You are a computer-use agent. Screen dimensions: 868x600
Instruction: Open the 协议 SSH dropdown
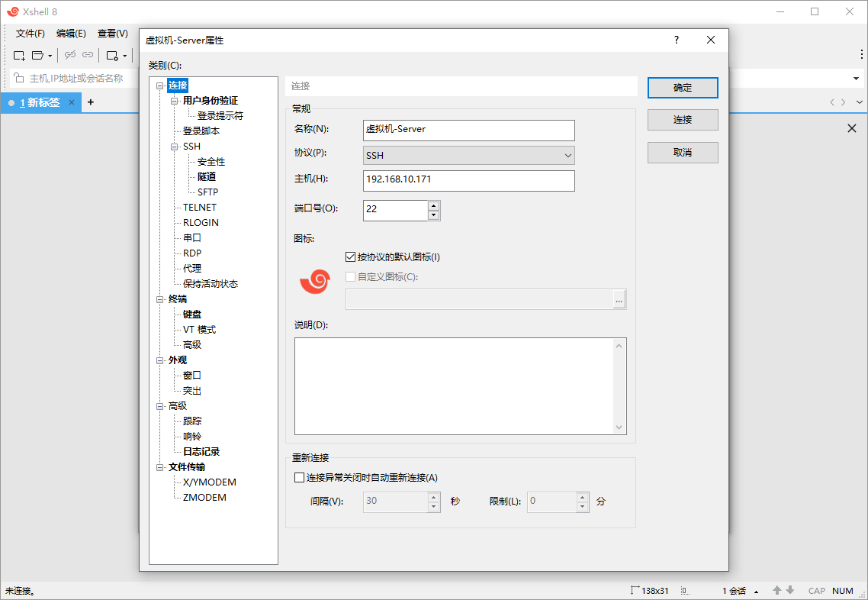click(567, 155)
